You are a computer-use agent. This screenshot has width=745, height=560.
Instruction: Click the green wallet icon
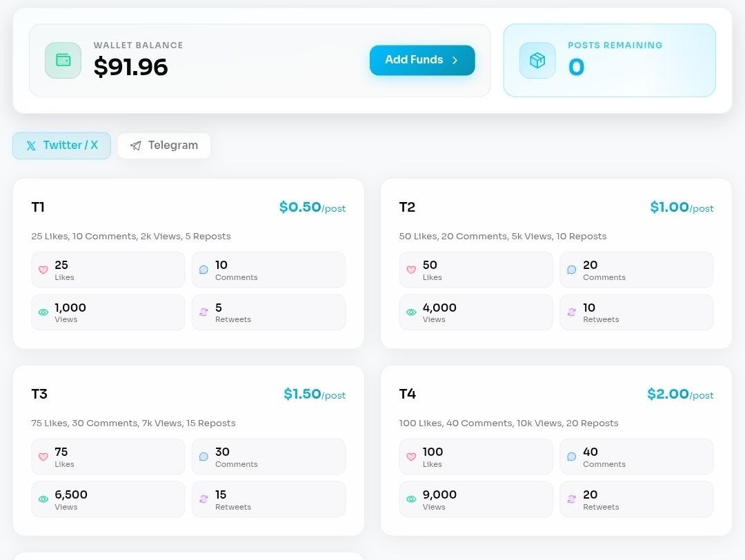(63, 60)
